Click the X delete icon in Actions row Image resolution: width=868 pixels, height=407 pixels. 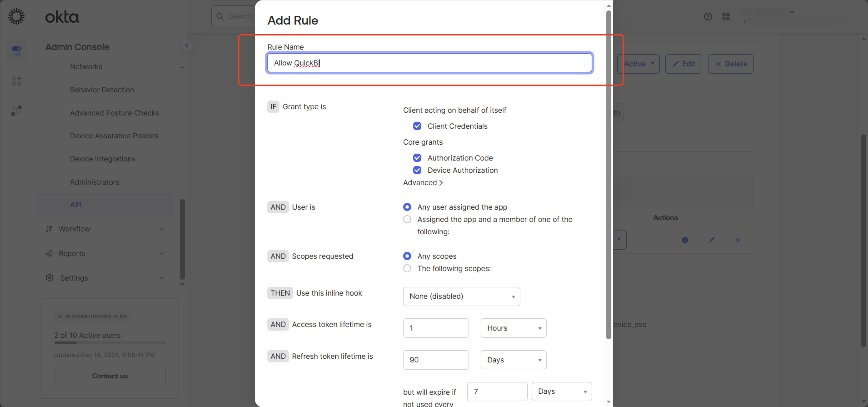point(738,240)
